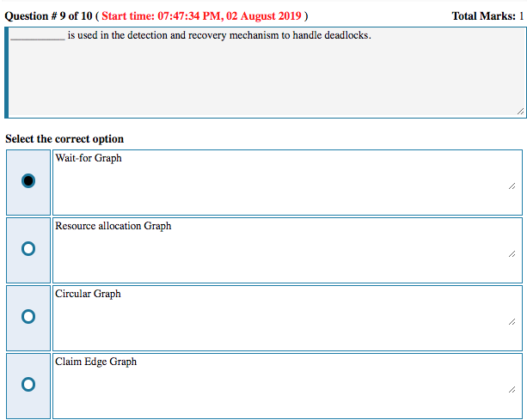This screenshot has width=527, height=420.
Task: Select the Wait-for Graph radio button
Action: 28,181
